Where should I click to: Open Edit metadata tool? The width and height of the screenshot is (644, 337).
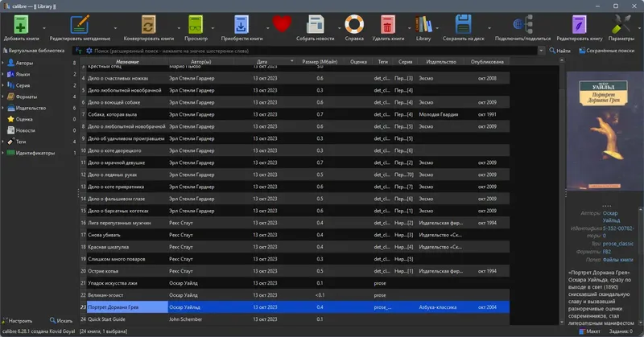(x=80, y=25)
